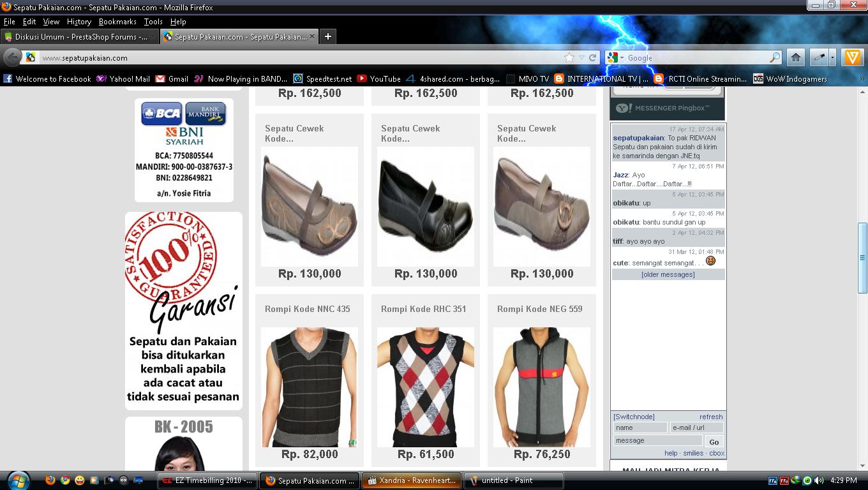The width and height of the screenshot is (868, 490).
Task: Open the Edit menu
Action: click(x=29, y=22)
